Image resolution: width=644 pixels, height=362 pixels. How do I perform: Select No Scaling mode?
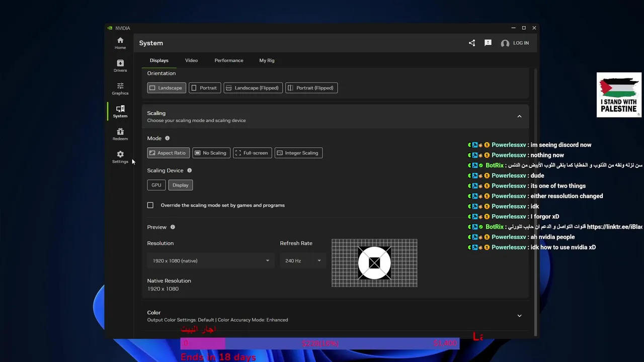click(x=211, y=153)
